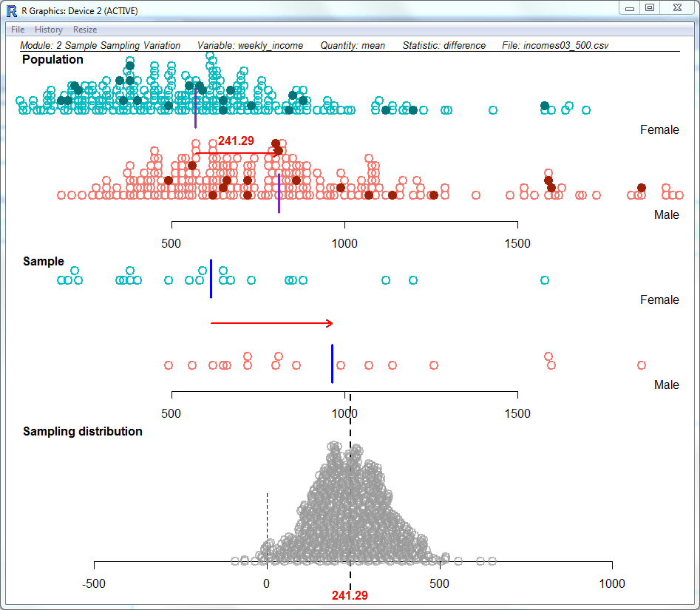Click the R logo icon in title bar

click(11, 10)
